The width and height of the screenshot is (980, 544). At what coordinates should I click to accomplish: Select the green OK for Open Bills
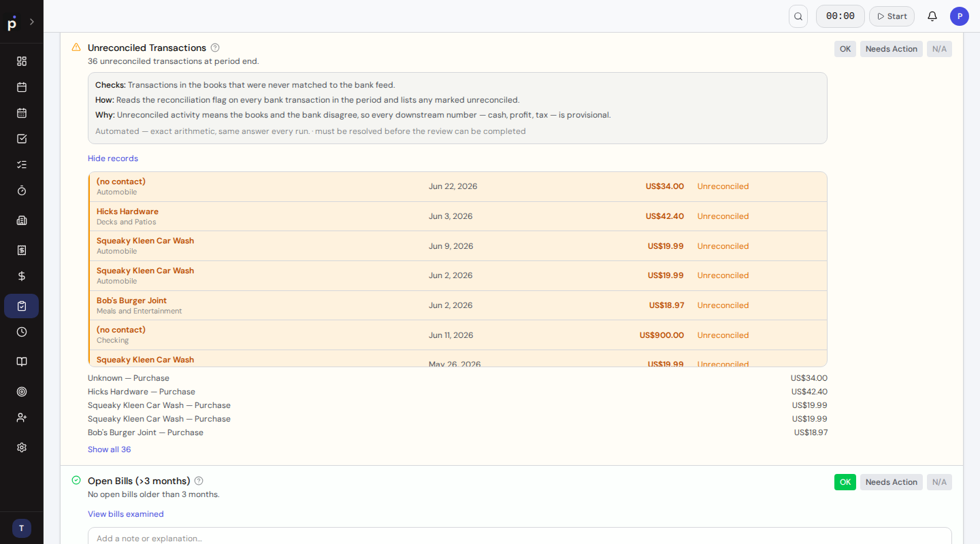tap(845, 482)
